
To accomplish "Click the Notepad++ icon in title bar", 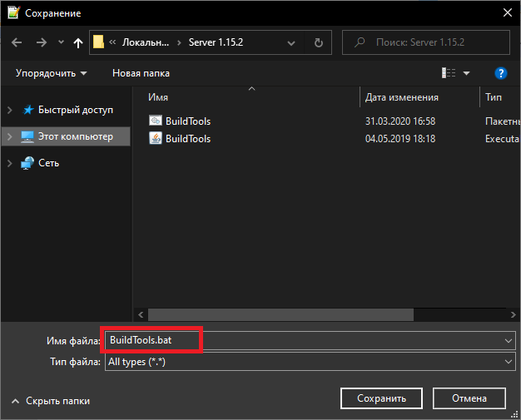I will tap(13, 12).
